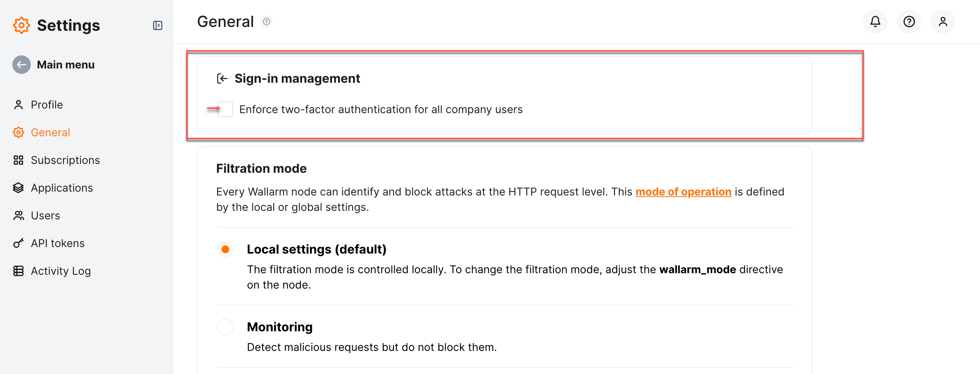The width and height of the screenshot is (980, 374).
Task: Click the Settings gear icon next to Settings title
Action: click(x=22, y=25)
